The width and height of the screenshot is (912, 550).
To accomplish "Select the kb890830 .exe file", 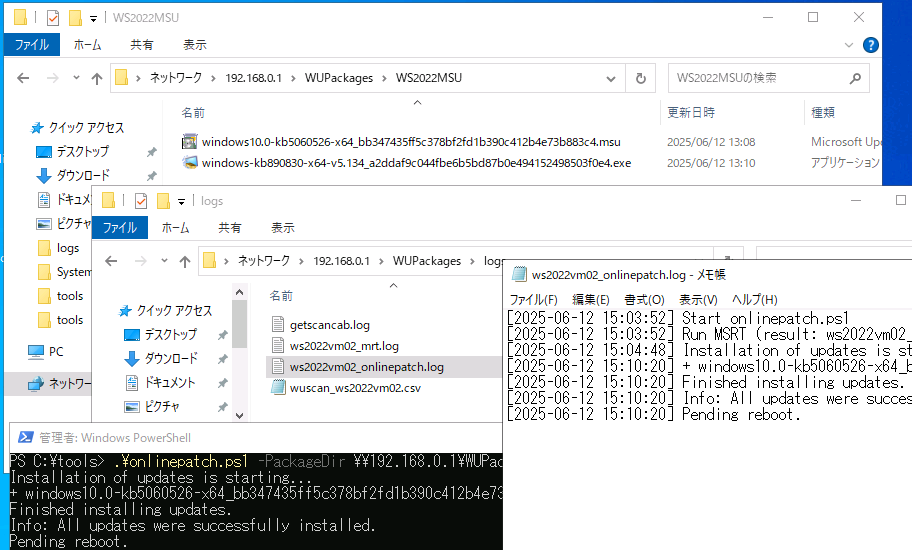I will [416, 163].
